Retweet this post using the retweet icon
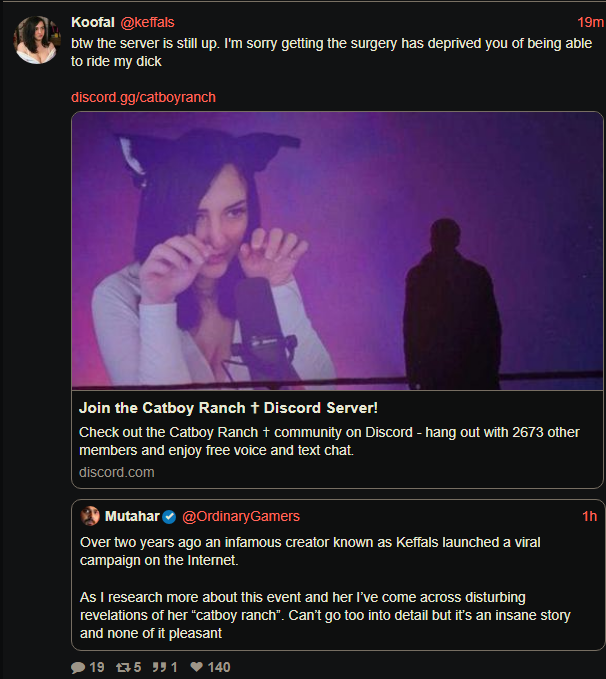 (126, 667)
